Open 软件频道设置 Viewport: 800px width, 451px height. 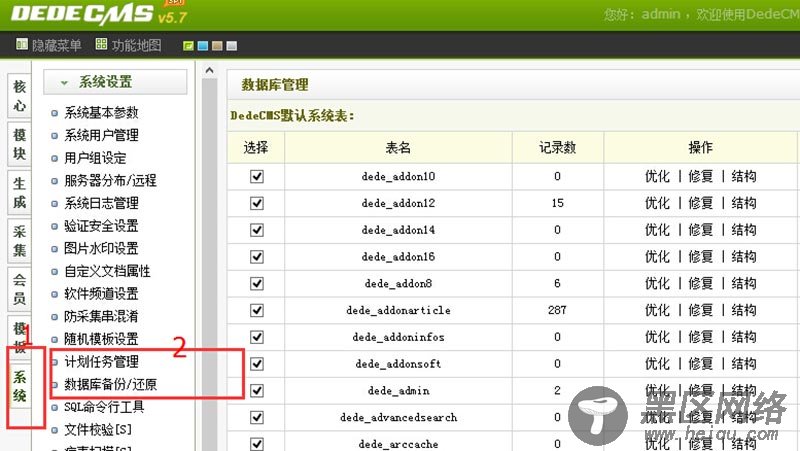point(101,293)
